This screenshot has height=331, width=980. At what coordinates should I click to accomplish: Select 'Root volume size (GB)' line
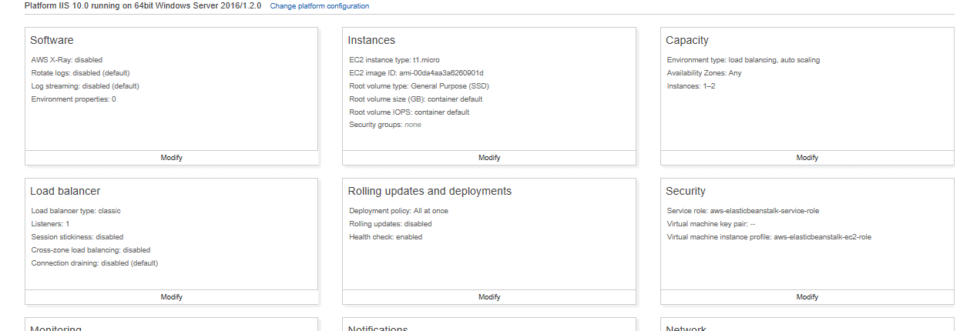click(416, 99)
